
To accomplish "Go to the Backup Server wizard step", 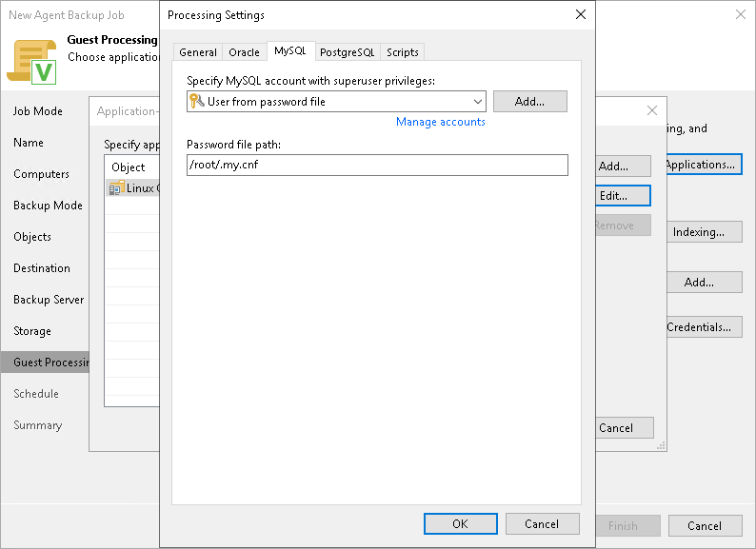I will [49, 300].
